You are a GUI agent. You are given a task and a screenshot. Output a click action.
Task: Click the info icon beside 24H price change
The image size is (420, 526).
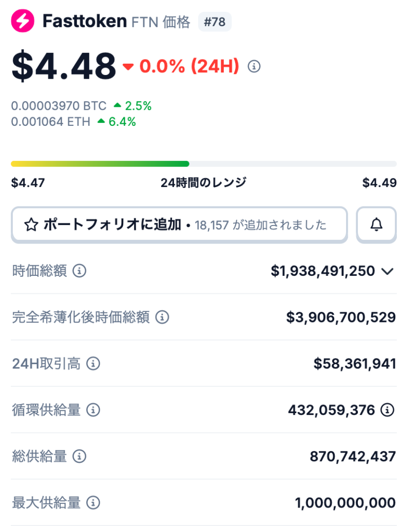(254, 66)
